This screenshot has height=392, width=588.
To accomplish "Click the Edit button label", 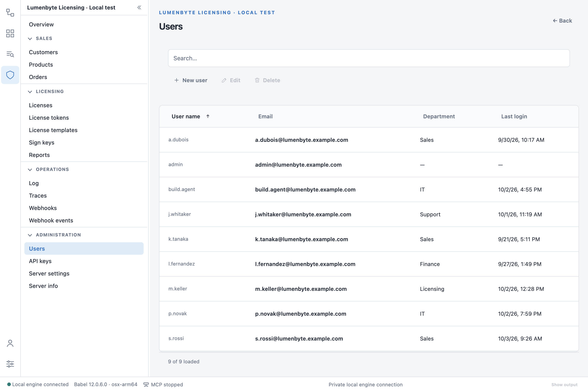I will click(235, 80).
